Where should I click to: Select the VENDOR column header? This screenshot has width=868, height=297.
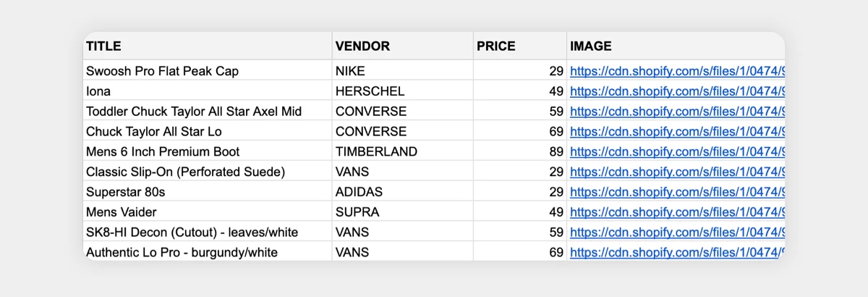[x=403, y=46]
